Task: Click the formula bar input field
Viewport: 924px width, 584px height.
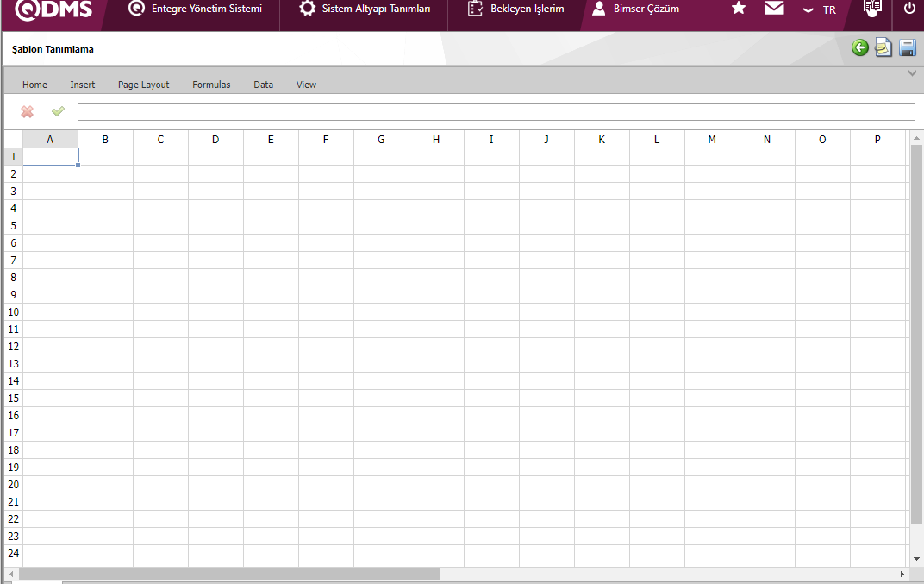Action: [x=496, y=112]
